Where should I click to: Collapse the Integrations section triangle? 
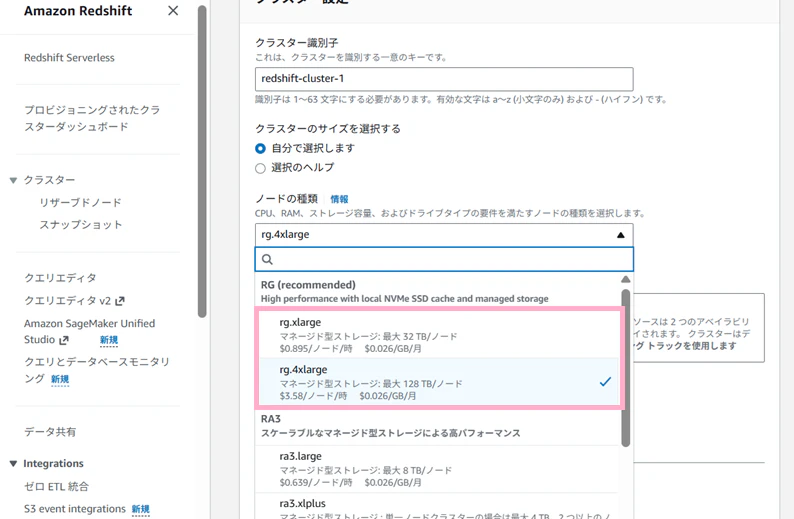14,464
